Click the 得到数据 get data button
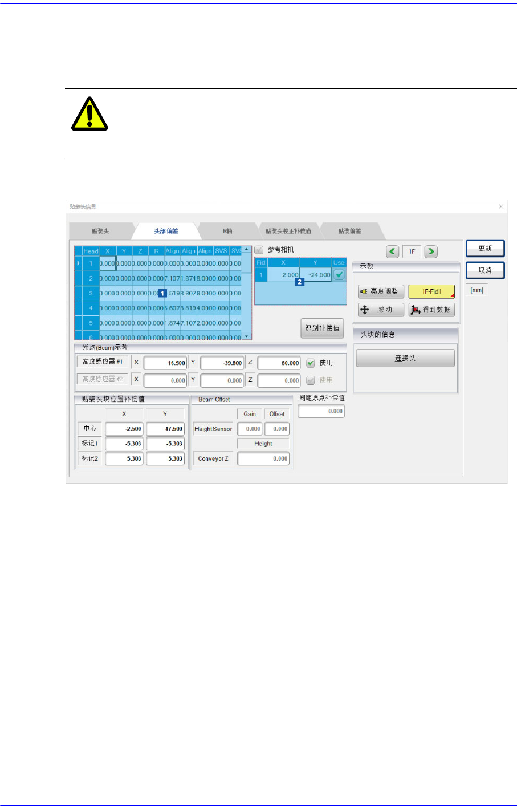This screenshot has height=812, width=517. 431,310
